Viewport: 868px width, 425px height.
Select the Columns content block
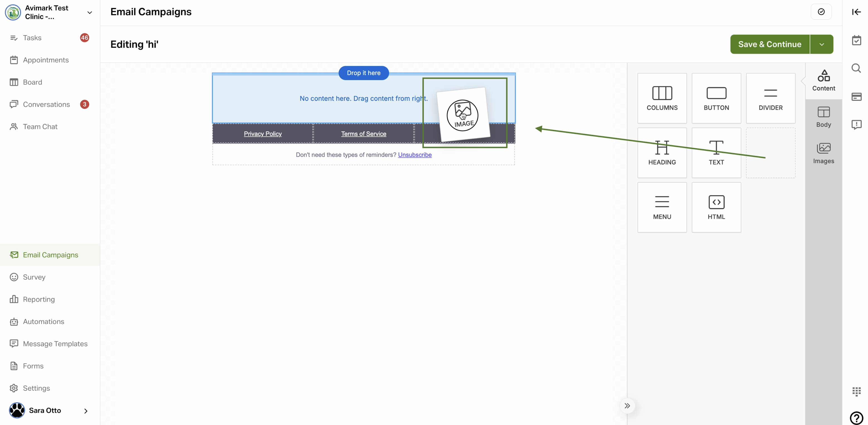pos(662,98)
